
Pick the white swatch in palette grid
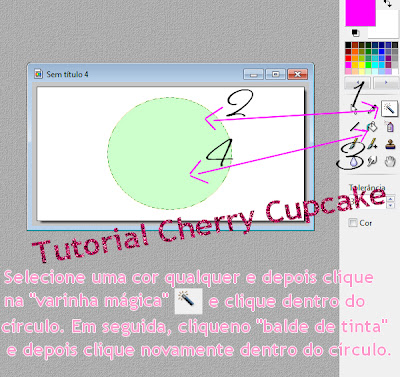(395, 71)
